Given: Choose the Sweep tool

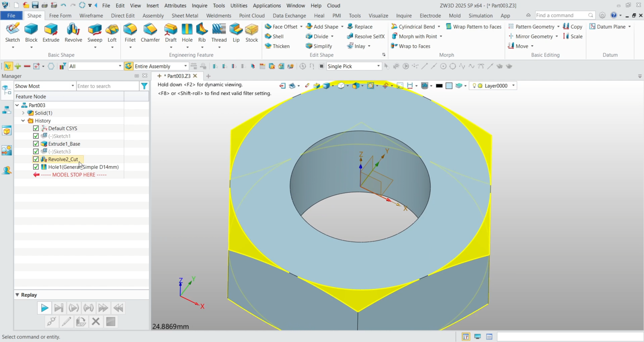Looking at the screenshot, I should coord(95,32).
